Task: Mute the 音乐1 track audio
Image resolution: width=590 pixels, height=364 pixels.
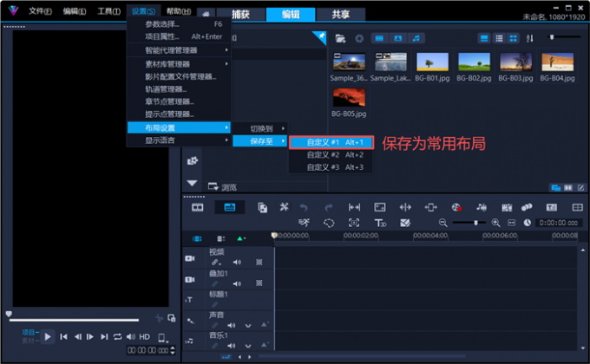Action: tap(232, 346)
